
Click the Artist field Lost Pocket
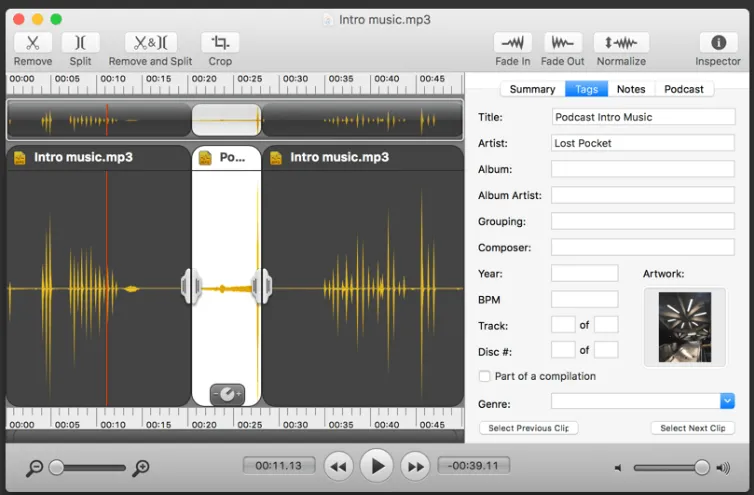pyautogui.click(x=642, y=143)
